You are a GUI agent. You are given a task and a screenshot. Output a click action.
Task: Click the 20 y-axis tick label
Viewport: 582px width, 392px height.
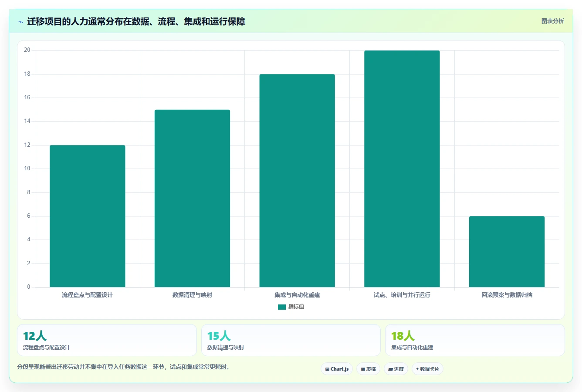27,50
